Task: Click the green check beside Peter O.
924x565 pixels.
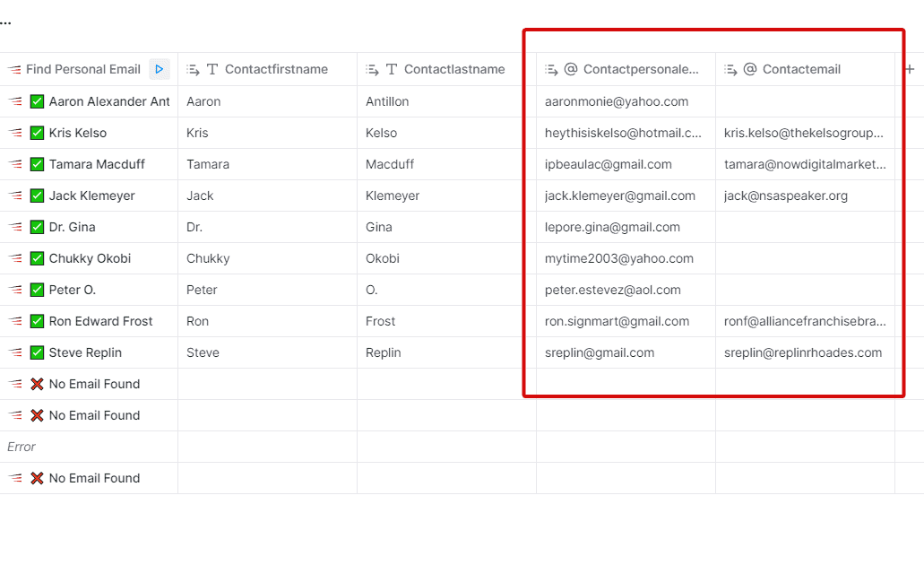Action: click(37, 290)
